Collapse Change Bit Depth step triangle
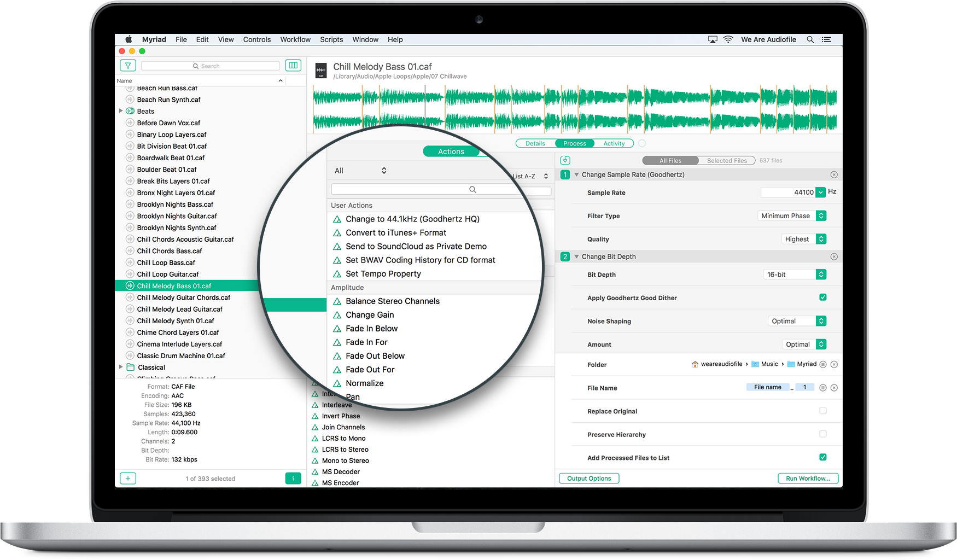Screen dimensions: 957x560 576,256
